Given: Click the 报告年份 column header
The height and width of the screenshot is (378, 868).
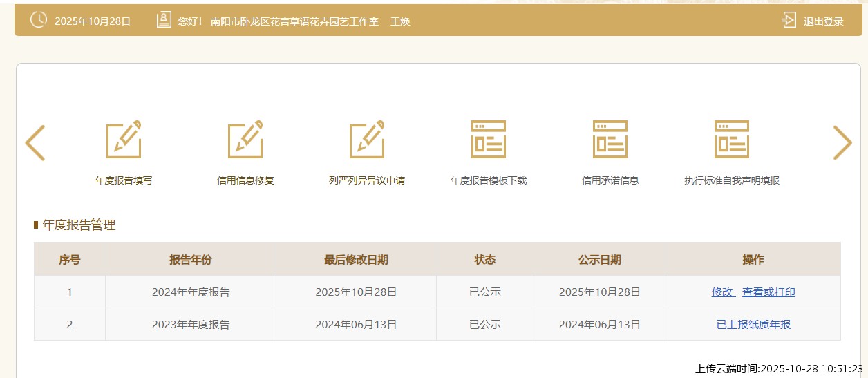Looking at the screenshot, I should coord(191,260).
